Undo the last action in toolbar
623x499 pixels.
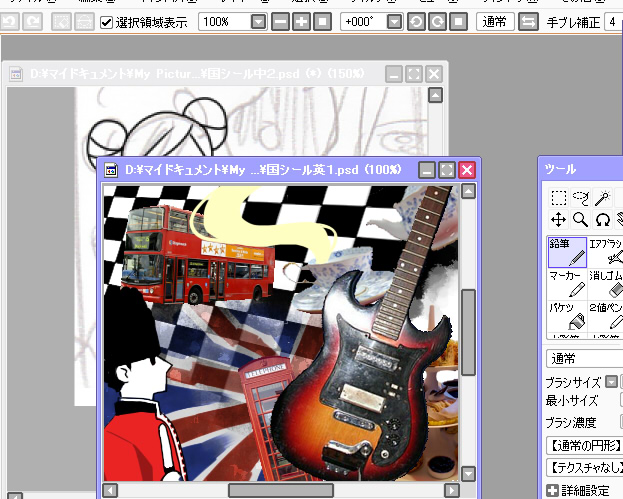[9, 21]
